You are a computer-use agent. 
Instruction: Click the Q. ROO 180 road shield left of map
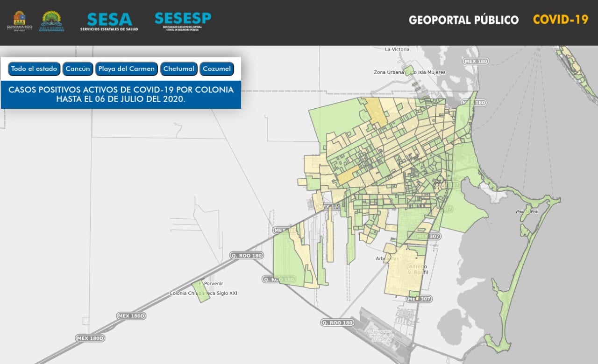tap(247, 255)
